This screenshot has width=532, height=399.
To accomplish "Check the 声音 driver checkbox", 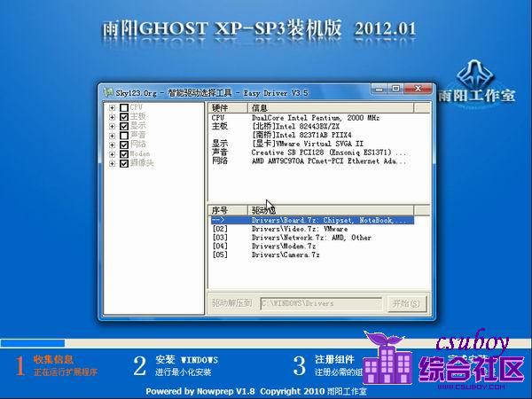I will (x=123, y=135).
